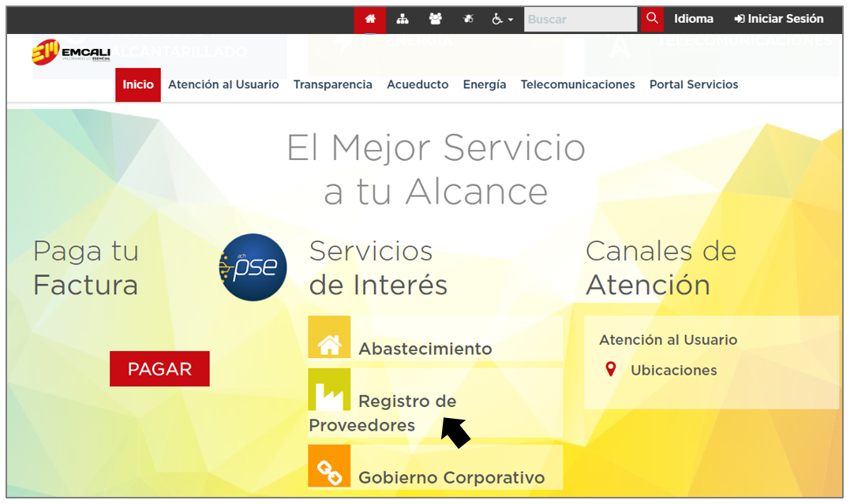This screenshot has width=850, height=504.
Task: Click the bug icon in top bar
Action: click(x=468, y=19)
